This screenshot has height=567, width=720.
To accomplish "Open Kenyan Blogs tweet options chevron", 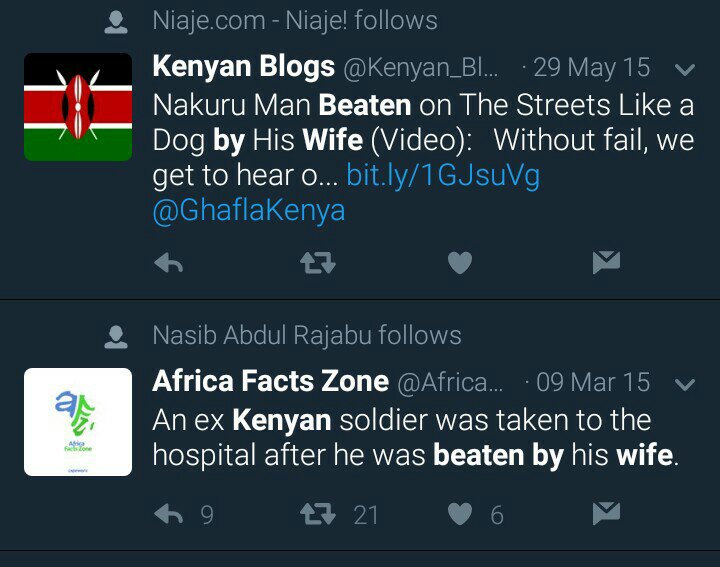I will coord(685,70).
